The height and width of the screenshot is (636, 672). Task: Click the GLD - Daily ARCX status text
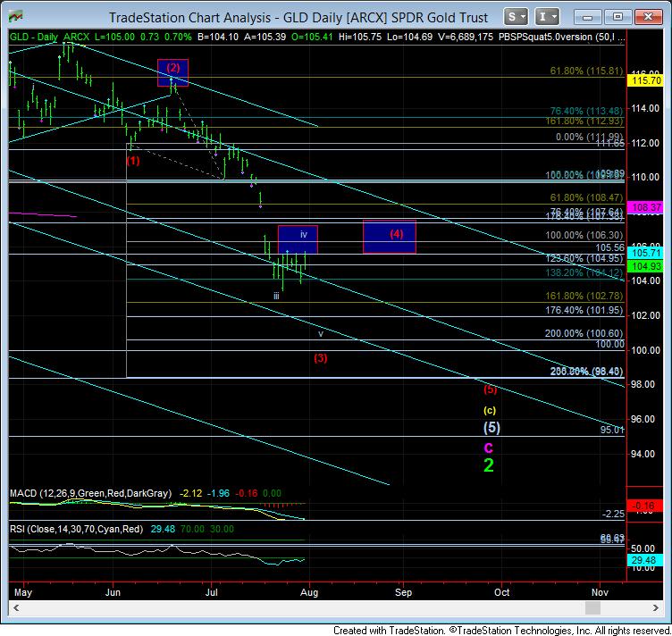click(x=50, y=37)
